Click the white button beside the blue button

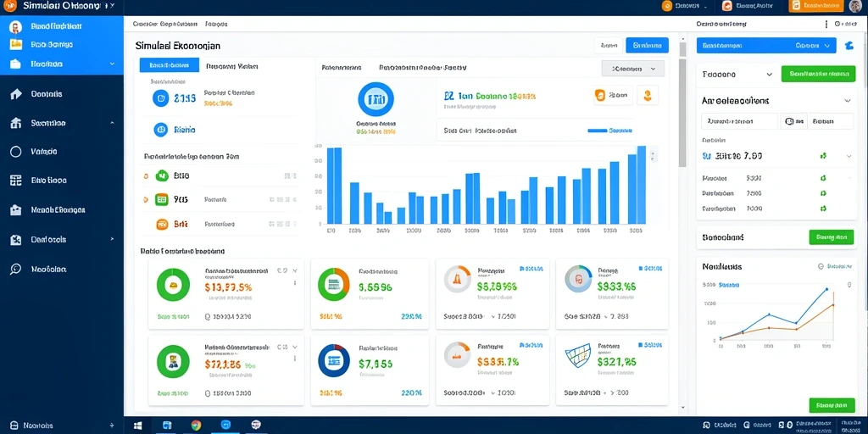click(609, 46)
